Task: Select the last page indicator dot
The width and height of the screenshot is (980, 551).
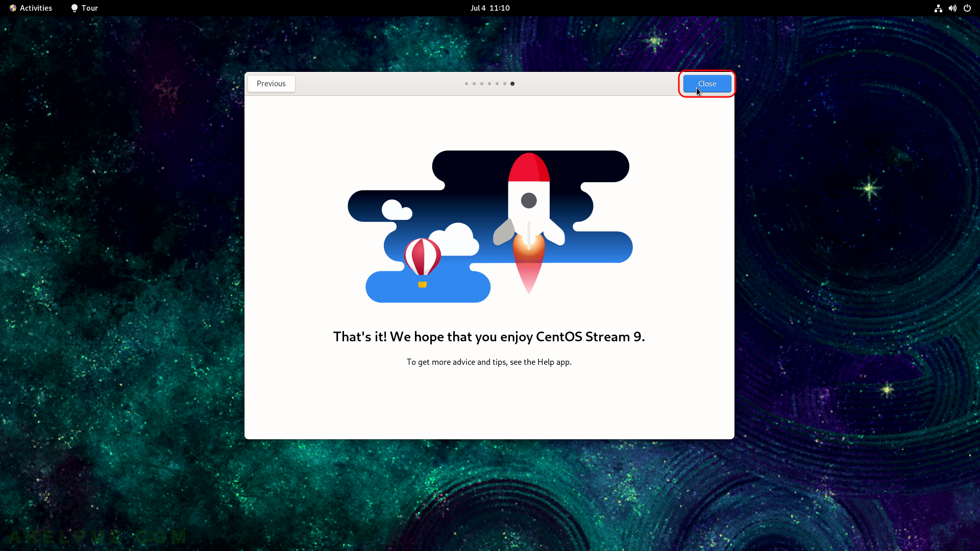Action: 512,84
